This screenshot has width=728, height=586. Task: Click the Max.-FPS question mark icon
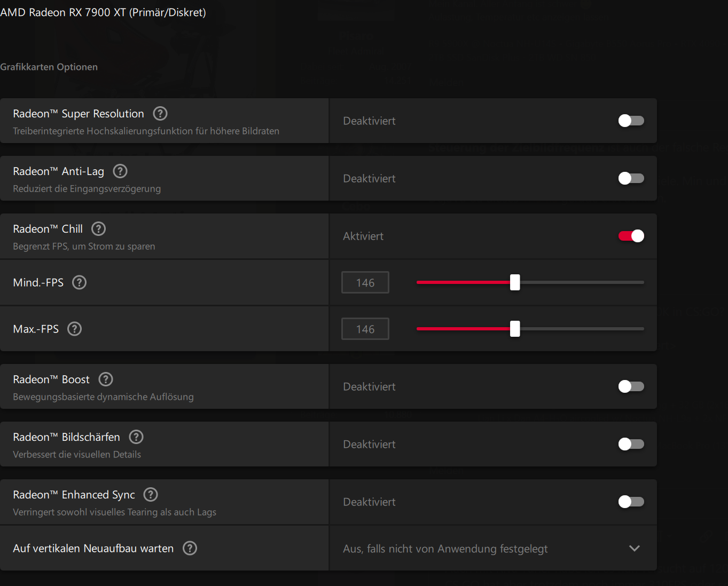pyautogui.click(x=75, y=329)
